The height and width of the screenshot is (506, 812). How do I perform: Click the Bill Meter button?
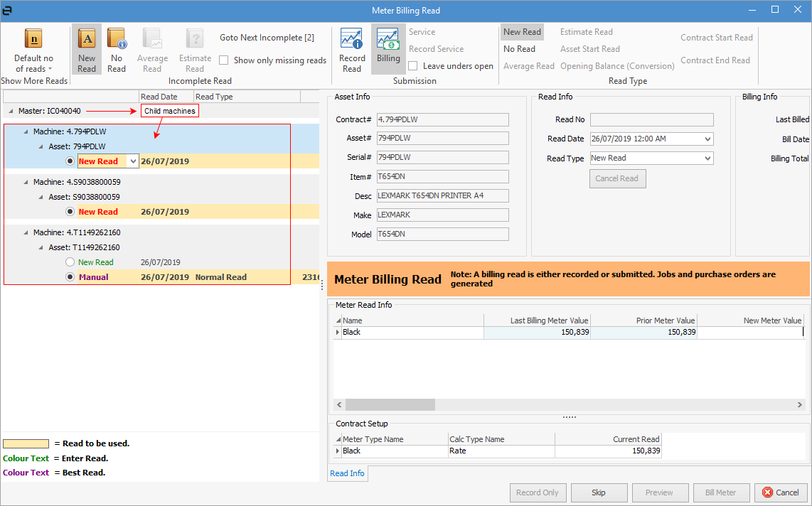[x=721, y=492]
